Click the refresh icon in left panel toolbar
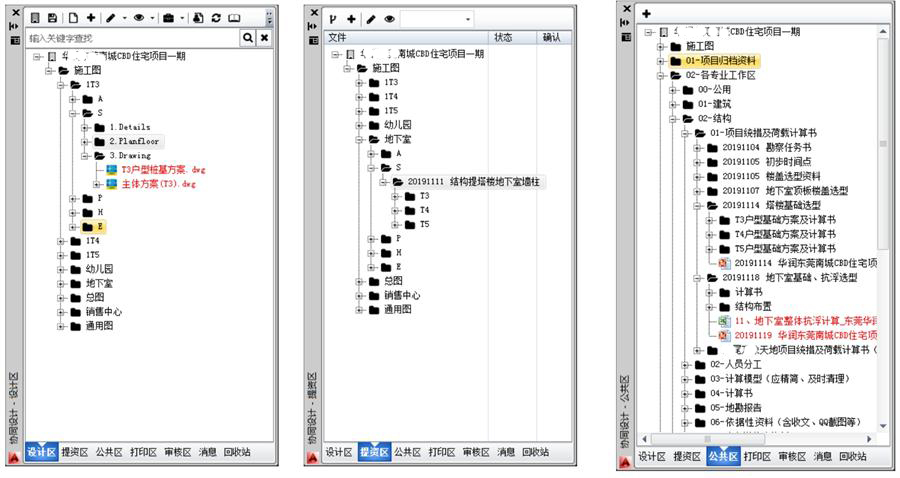This screenshot has height=478, width=900. click(217, 18)
